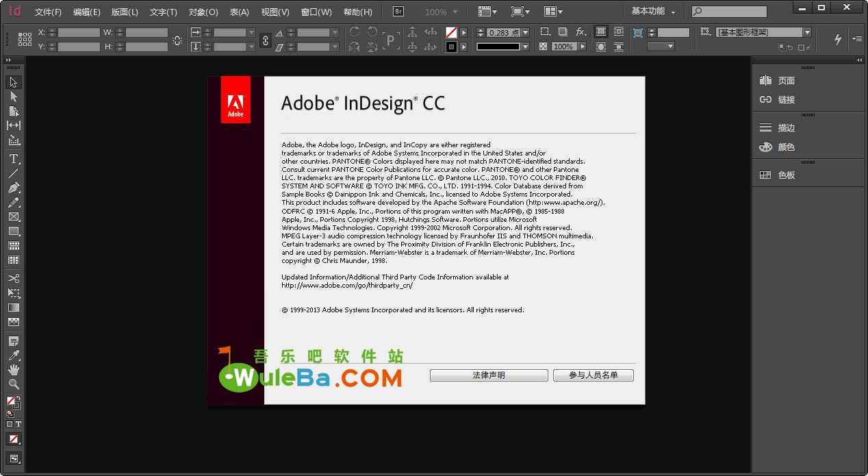The width and height of the screenshot is (868, 476).
Task: Toggle formatting affects container button
Action: (x=10, y=424)
